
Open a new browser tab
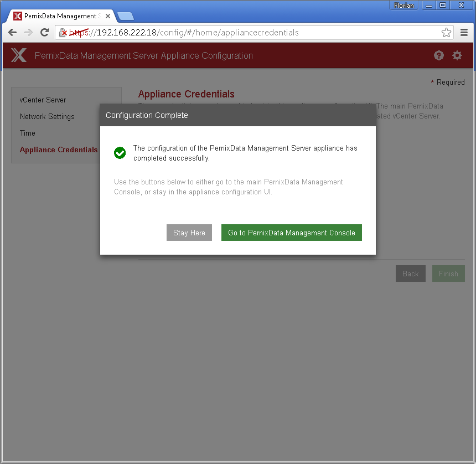tap(126, 16)
